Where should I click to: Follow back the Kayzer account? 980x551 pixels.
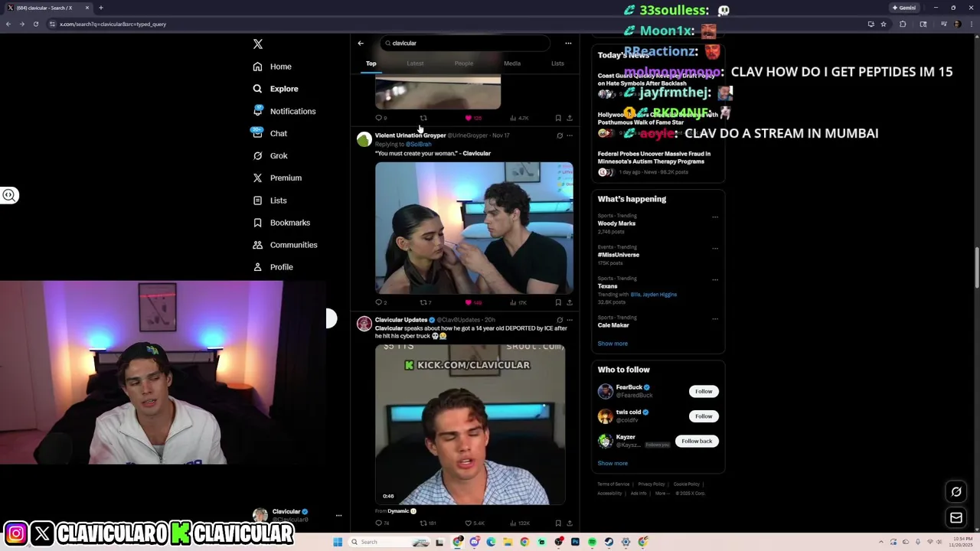(x=697, y=441)
